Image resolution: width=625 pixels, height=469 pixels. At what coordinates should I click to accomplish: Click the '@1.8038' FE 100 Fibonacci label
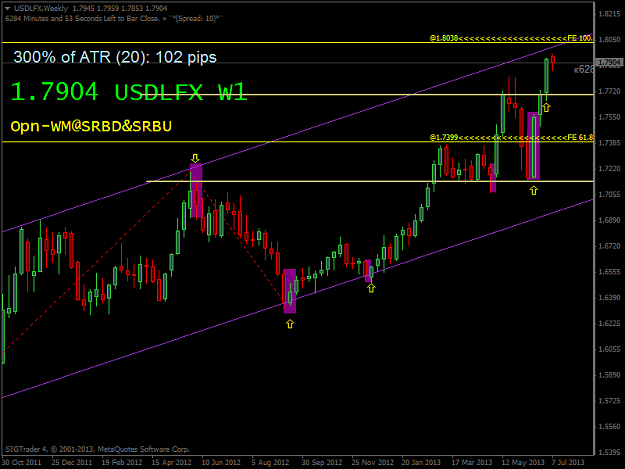511,38
